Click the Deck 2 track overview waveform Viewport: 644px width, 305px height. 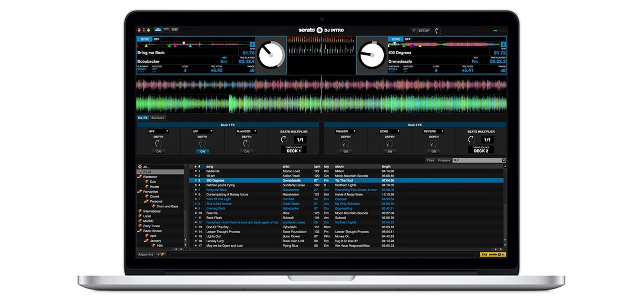[x=445, y=46]
